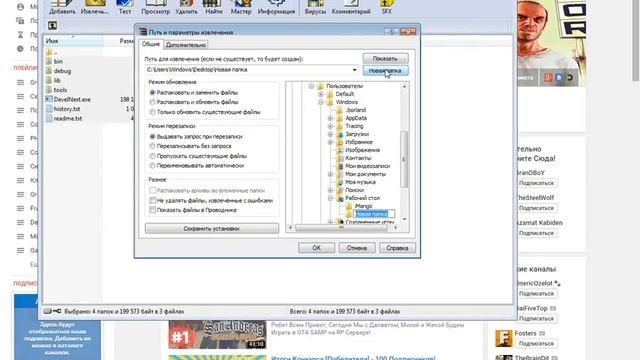The image size is (640, 360).
Task: Select the lib folder icon in file list
Action: (x=49, y=80)
